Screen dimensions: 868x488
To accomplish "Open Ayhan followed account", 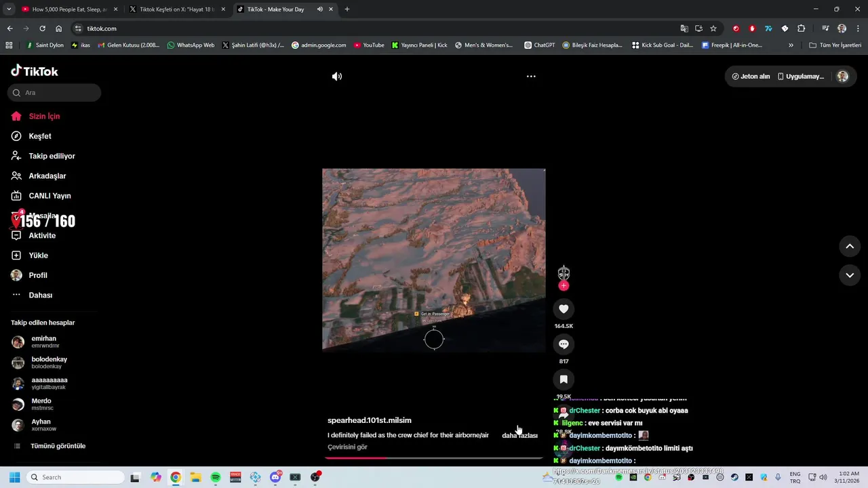I will point(34,425).
